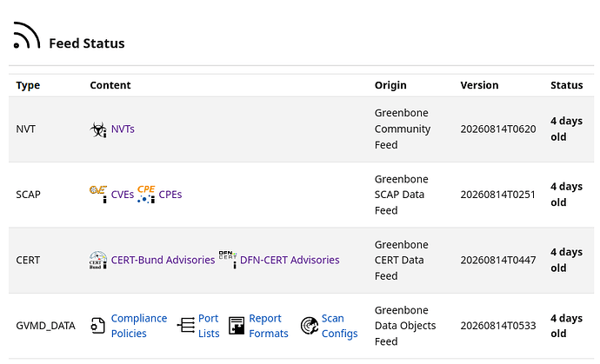Open Scan Configs link

[x=339, y=326]
